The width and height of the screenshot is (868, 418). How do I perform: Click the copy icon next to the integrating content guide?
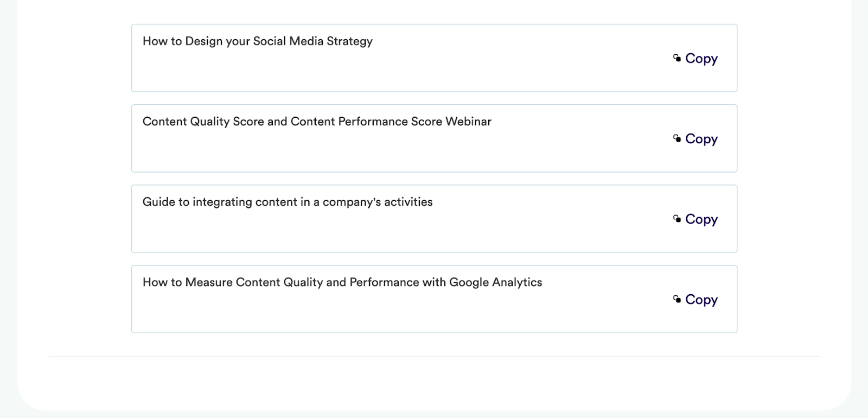(x=676, y=219)
